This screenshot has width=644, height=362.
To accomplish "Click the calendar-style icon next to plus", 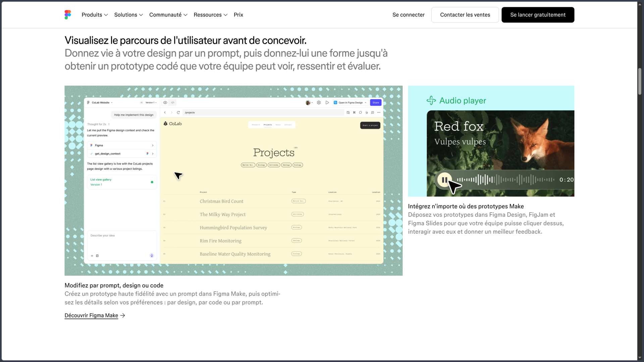I will coord(97,256).
